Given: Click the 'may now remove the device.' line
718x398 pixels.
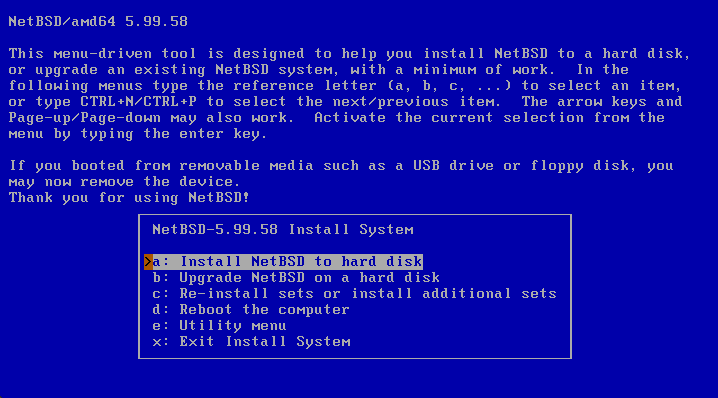Looking at the screenshot, I should point(124,182).
